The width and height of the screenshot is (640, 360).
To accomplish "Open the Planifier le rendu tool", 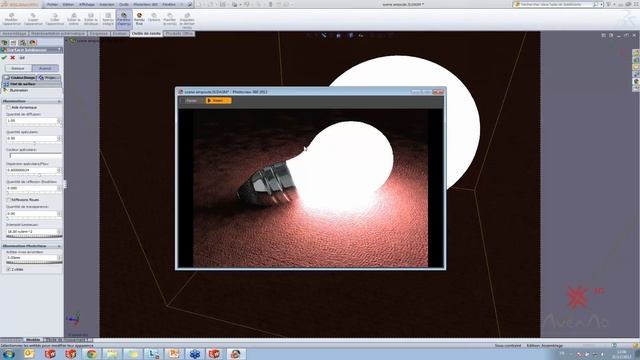I will 170,19.
